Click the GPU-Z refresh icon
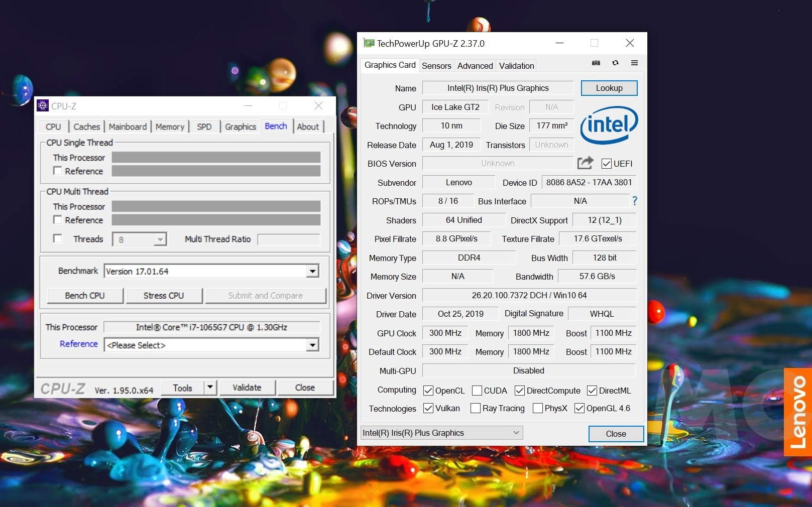This screenshot has width=812, height=507. coord(615,63)
